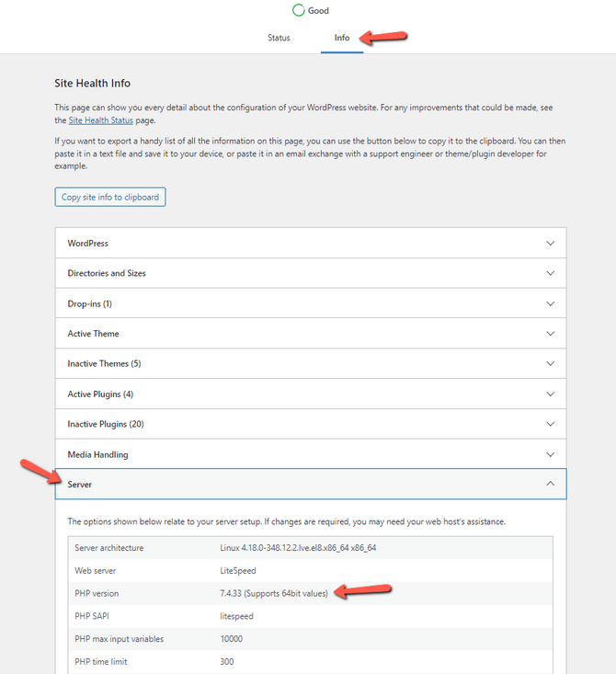Image resolution: width=616 pixels, height=674 pixels.
Task: Collapse the Server section chevron
Action: click(550, 484)
